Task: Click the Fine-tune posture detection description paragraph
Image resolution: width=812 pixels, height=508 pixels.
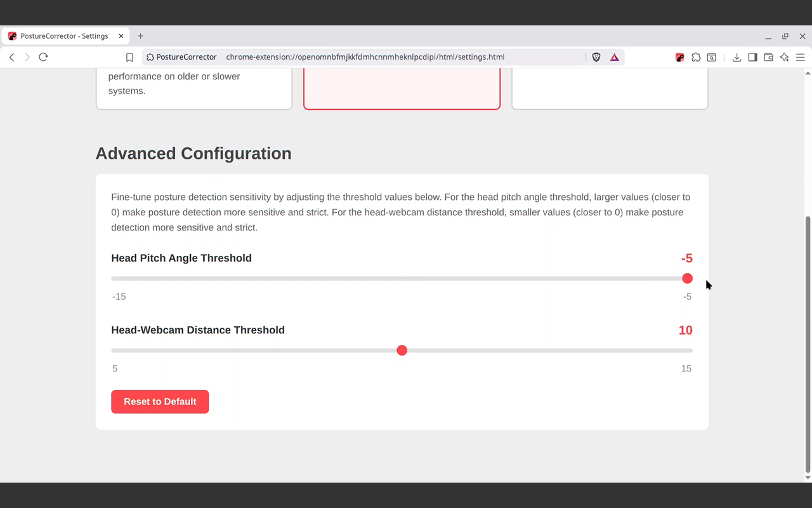Action: pyautogui.click(x=401, y=212)
